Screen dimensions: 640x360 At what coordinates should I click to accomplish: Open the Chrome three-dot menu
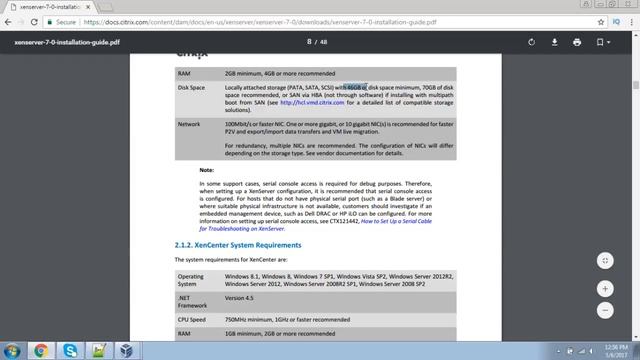(x=631, y=22)
